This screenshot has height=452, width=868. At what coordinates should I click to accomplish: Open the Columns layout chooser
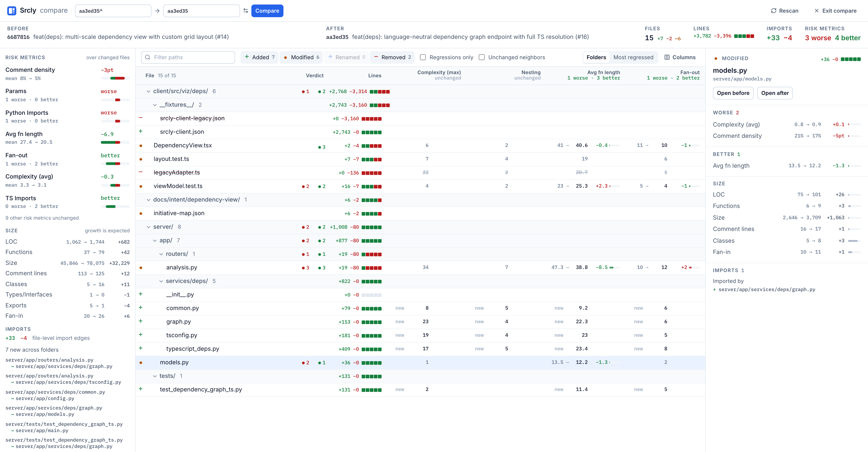680,57
